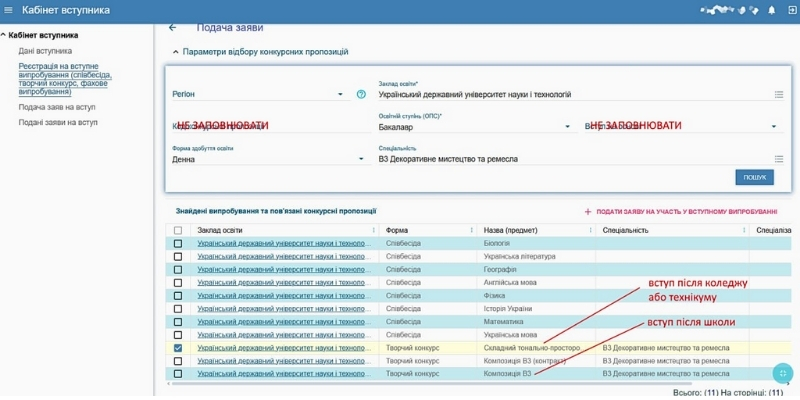Check the Біологія row checkbox

click(178, 243)
